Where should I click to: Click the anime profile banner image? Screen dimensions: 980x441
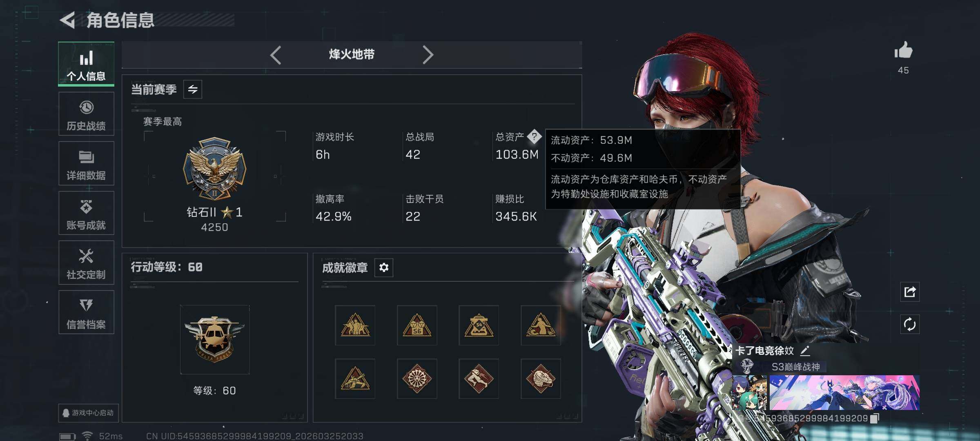point(844,392)
